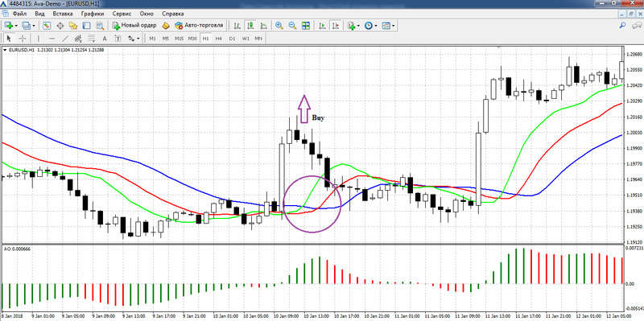Image resolution: width=644 pixels, height=321 pixels.
Task: Expand the templates dropdown
Action: click(x=394, y=26)
